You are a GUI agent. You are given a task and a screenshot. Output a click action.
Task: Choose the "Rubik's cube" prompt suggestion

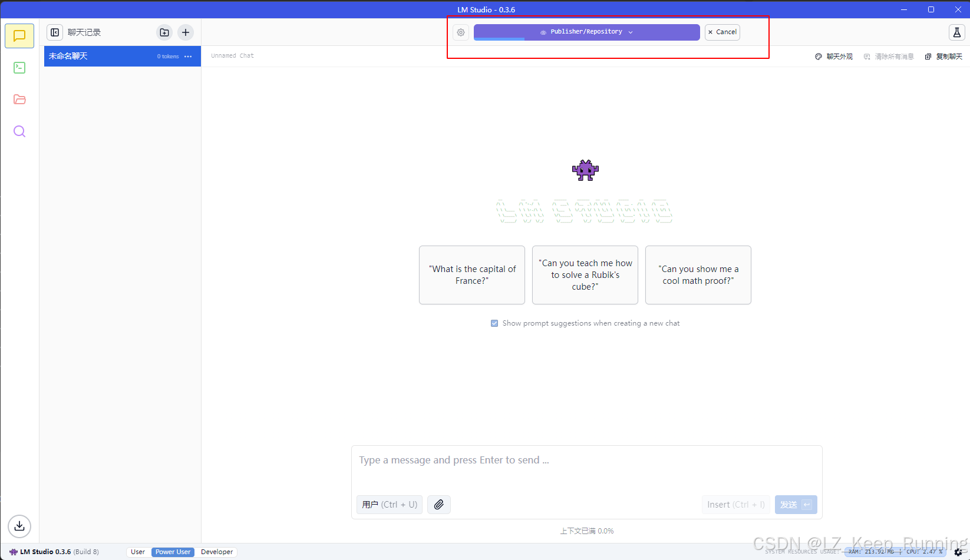(x=585, y=275)
